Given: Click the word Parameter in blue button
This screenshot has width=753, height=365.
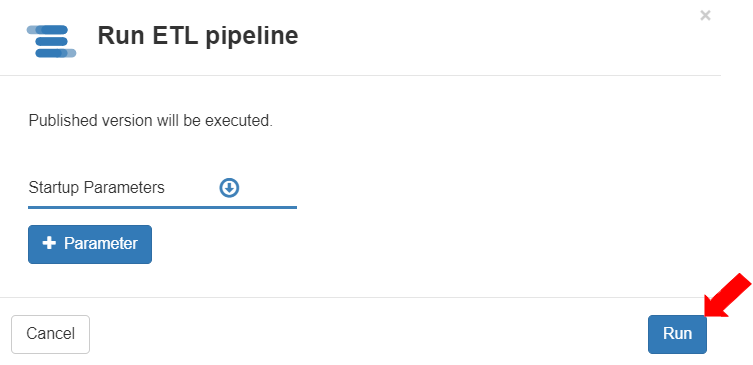Looking at the screenshot, I should (x=101, y=243).
